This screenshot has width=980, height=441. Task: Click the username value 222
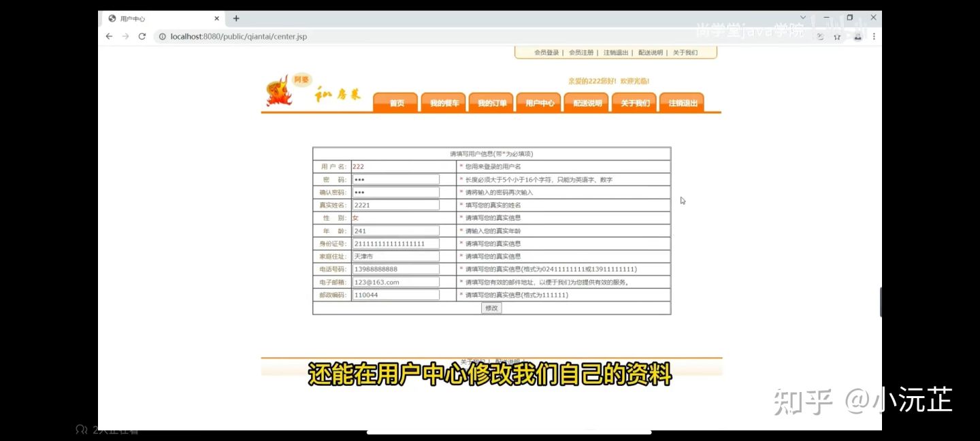[358, 167]
